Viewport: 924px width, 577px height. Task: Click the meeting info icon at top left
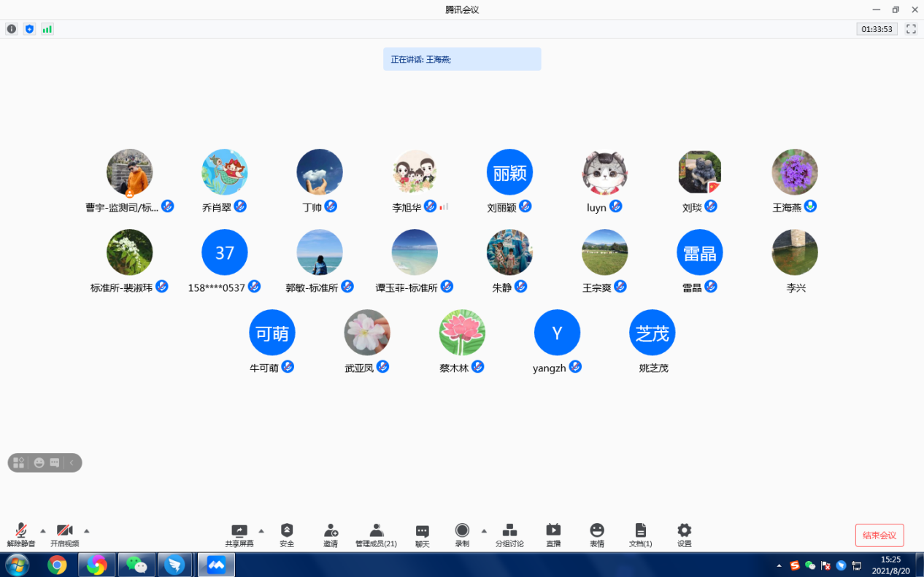tap(12, 29)
